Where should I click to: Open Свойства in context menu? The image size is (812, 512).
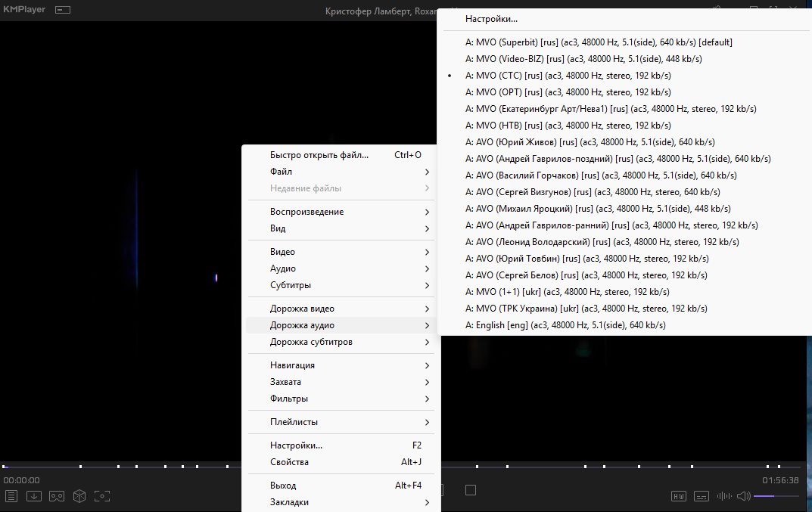click(341, 462)
